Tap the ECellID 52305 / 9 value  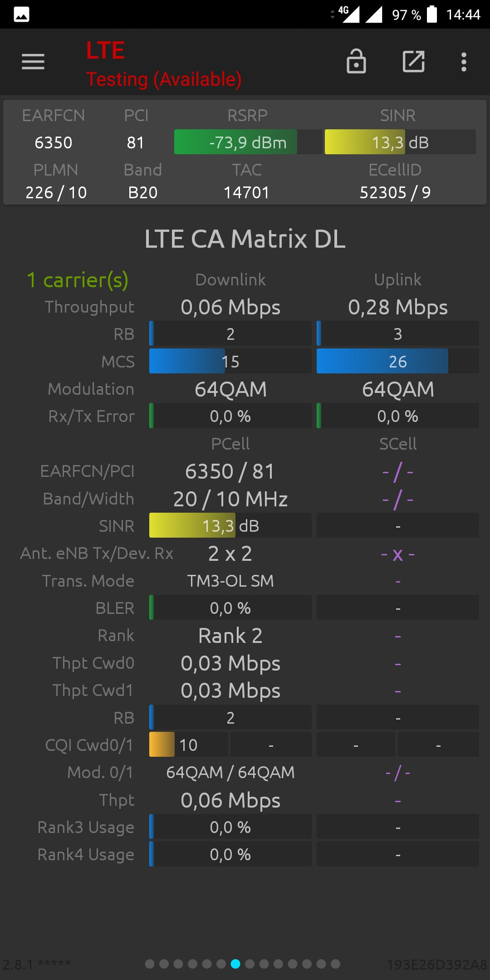[395, 192]
